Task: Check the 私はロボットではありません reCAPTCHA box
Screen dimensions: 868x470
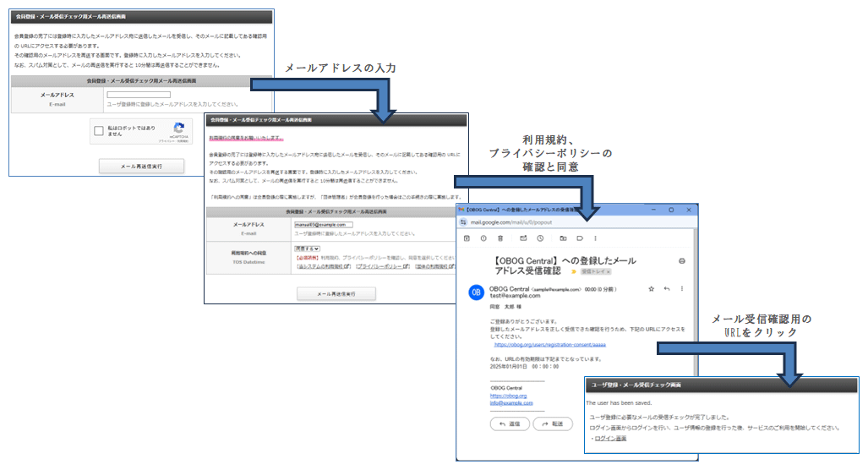Action: click(x=99, y=131)
